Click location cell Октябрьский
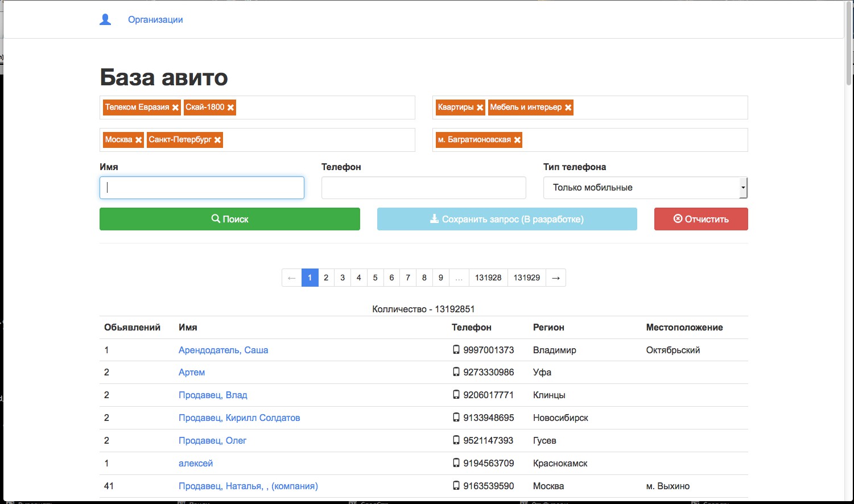 673,350
